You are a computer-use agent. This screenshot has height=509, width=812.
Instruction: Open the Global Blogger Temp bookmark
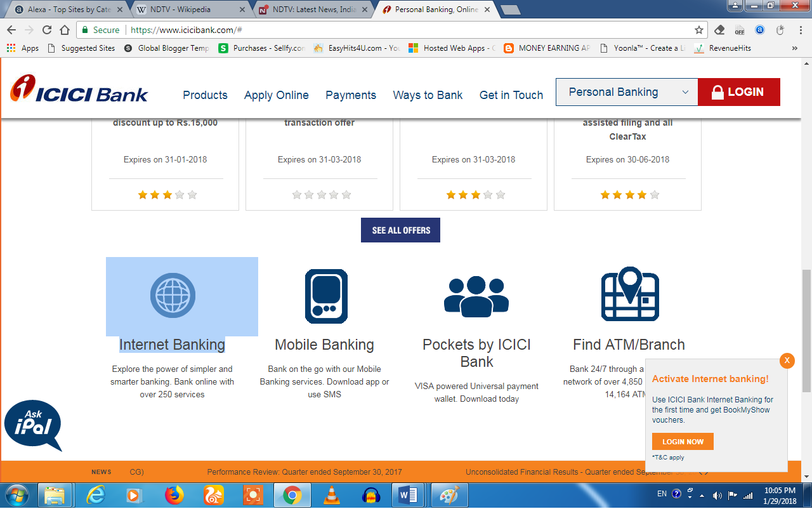[166, 48]
